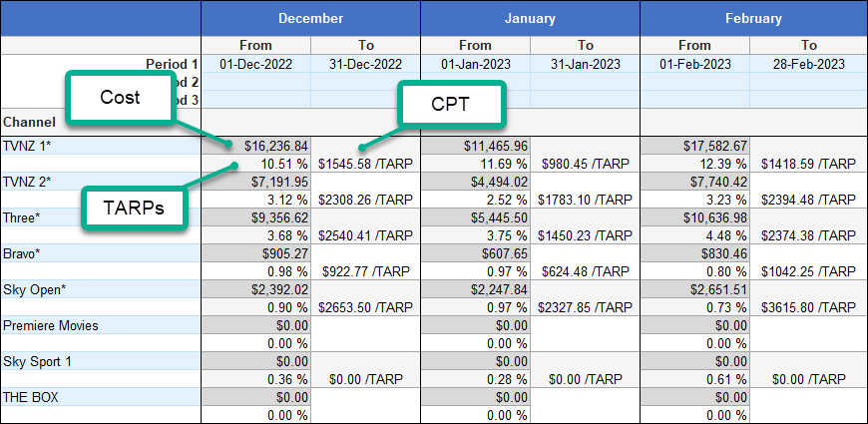Click Bravo February TARPs 0.80 %

point(694,271)
